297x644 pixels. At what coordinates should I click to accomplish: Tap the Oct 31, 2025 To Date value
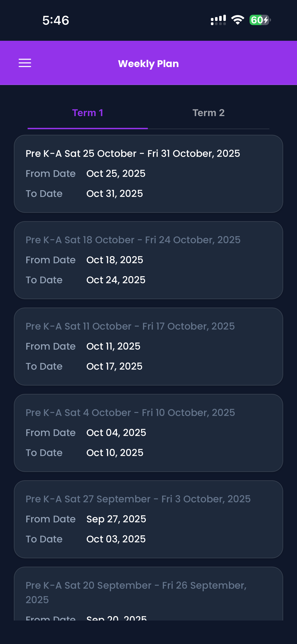click(x=114, y=193)
